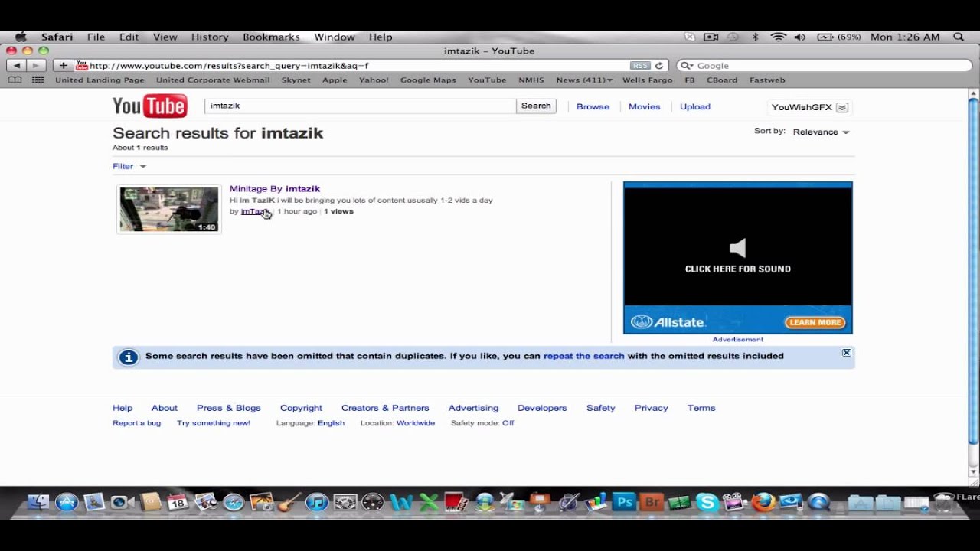Open Firefox from the dock
The width and height of the screenshot is (980, 551).
763,503
